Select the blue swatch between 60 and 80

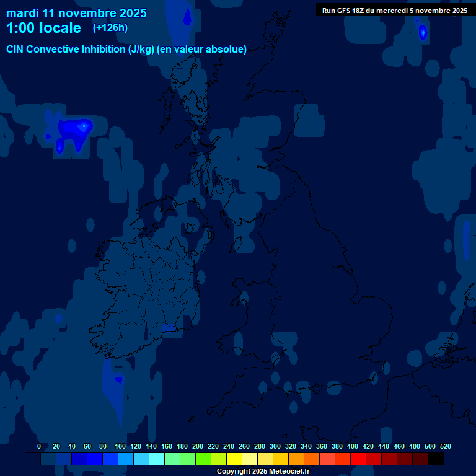[95, 459]
